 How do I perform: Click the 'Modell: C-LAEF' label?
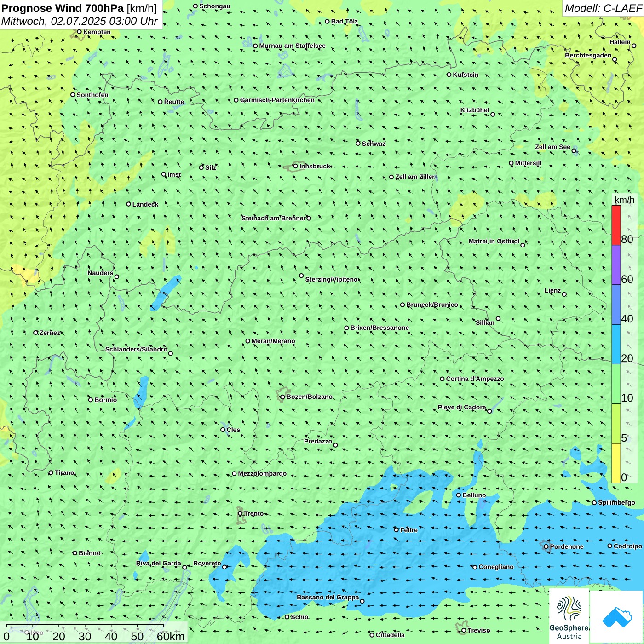603,8
